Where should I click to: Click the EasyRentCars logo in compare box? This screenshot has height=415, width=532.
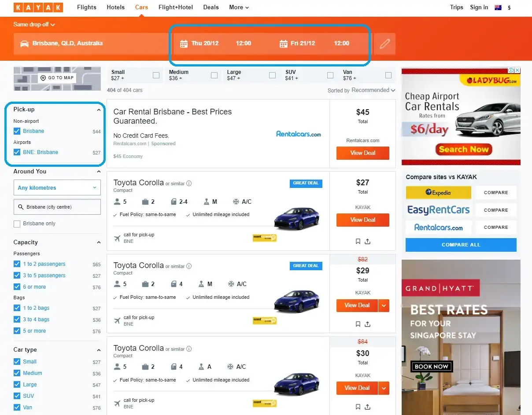click(x=439, y=210)
